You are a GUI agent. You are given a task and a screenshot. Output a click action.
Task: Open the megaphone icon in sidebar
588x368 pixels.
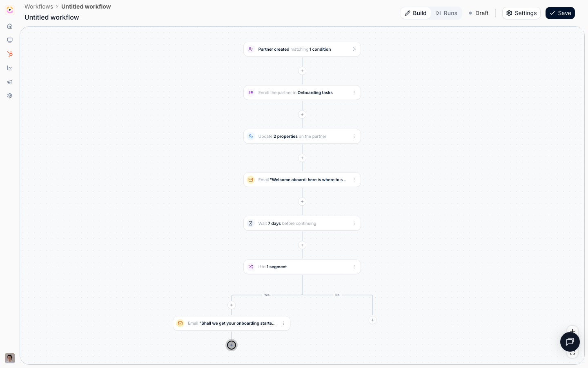click(x=10, y=82)
